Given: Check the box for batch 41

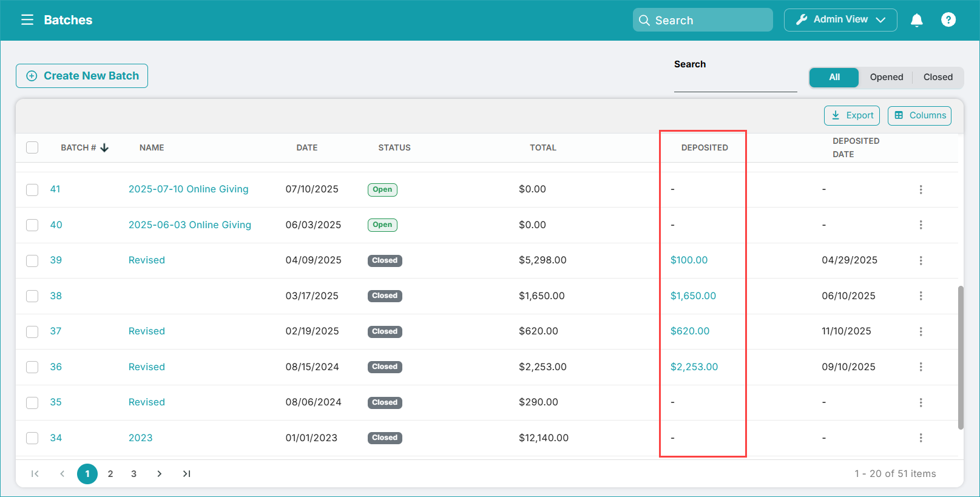Looking at the screenshot, I should (32, 190).
